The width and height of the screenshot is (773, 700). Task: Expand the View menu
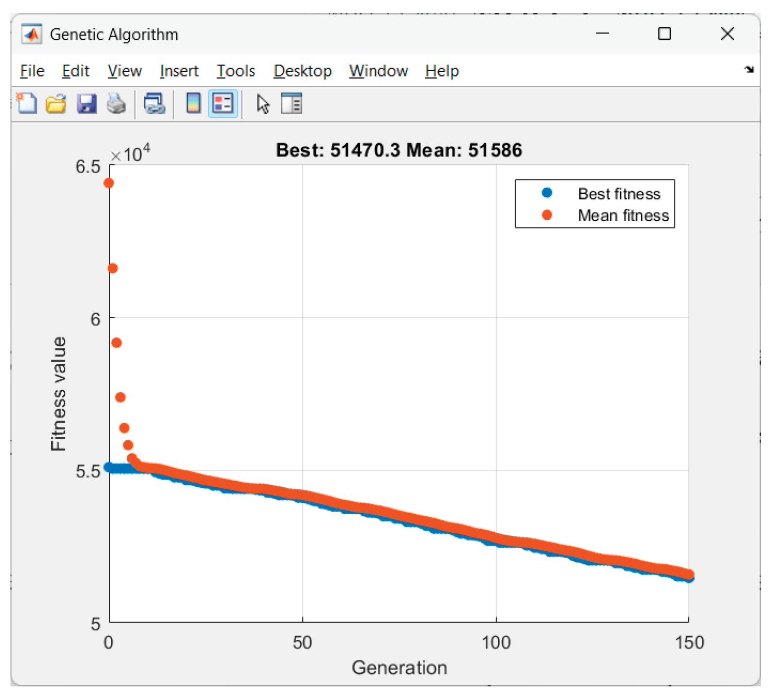click(124, 71)
